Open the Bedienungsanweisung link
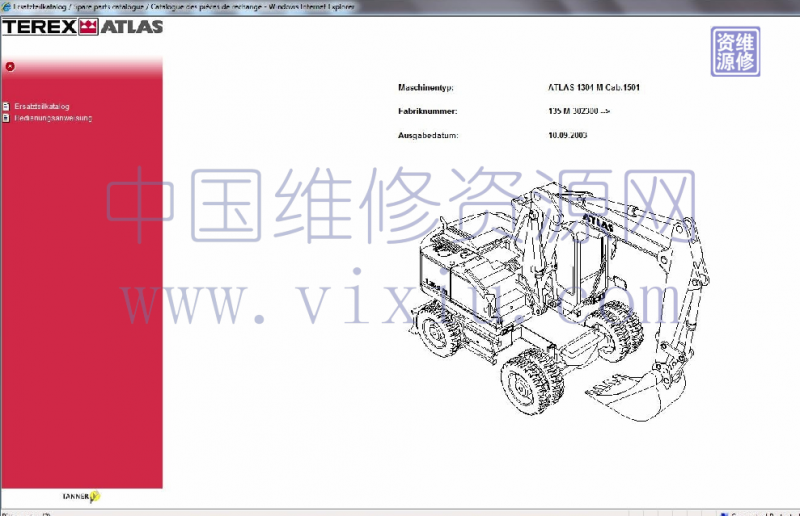This screenshot has width=800, height=516. click(53, 118)
